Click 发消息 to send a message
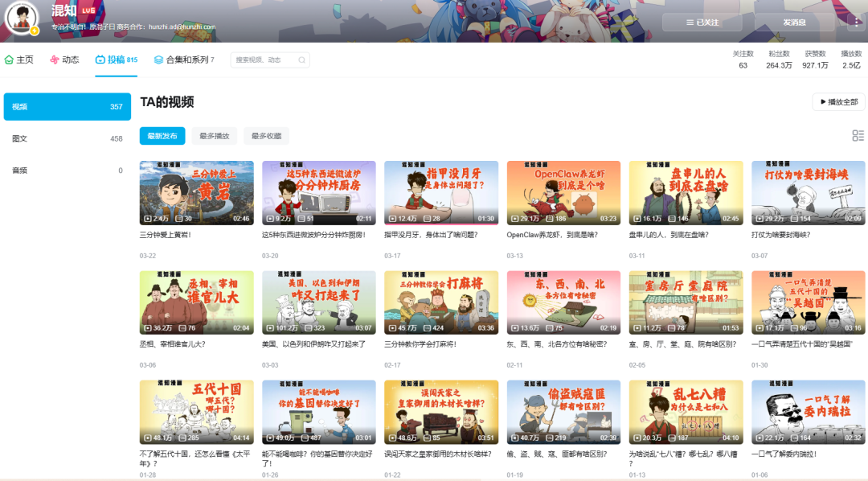 [793, 23]
